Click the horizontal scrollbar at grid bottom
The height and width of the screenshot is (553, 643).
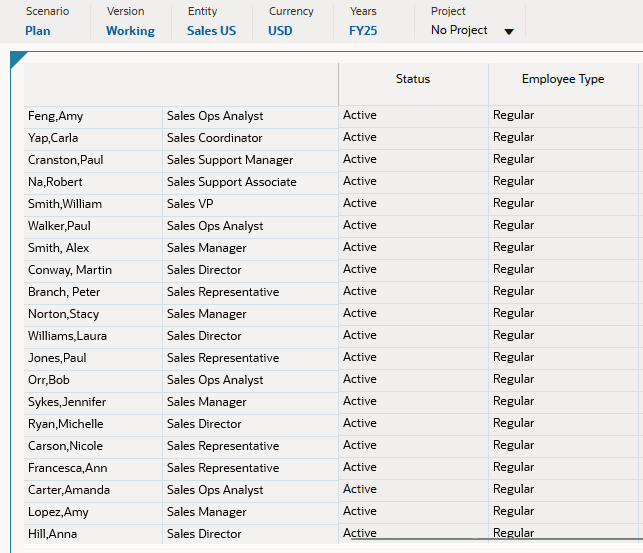[496, 539]
